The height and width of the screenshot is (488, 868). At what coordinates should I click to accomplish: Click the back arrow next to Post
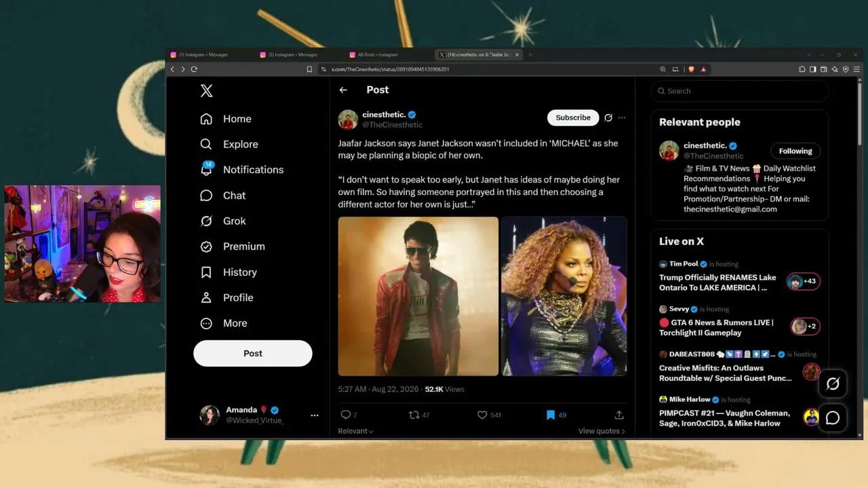pyautogui.click(x=343, y=90)
